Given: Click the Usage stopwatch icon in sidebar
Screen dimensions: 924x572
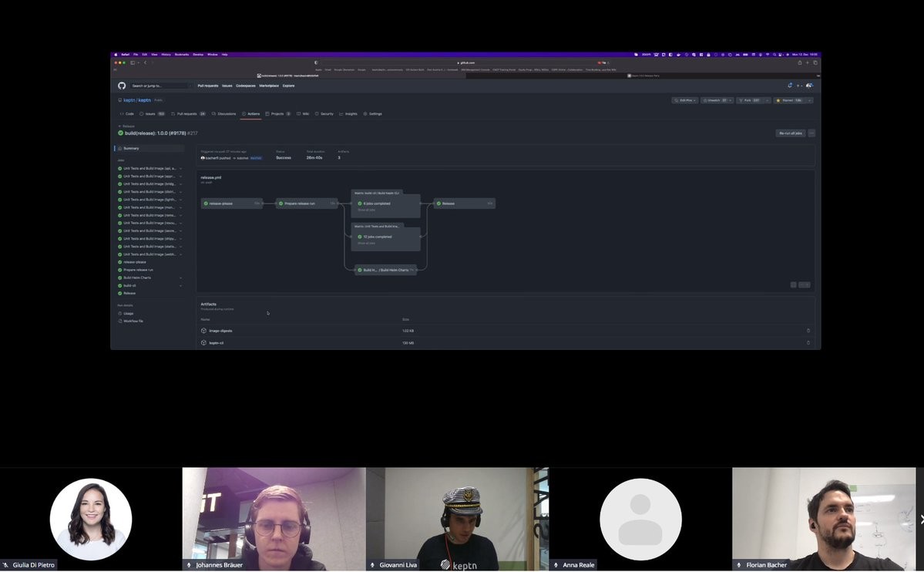Looking at the screenshot, I should 120,313.
